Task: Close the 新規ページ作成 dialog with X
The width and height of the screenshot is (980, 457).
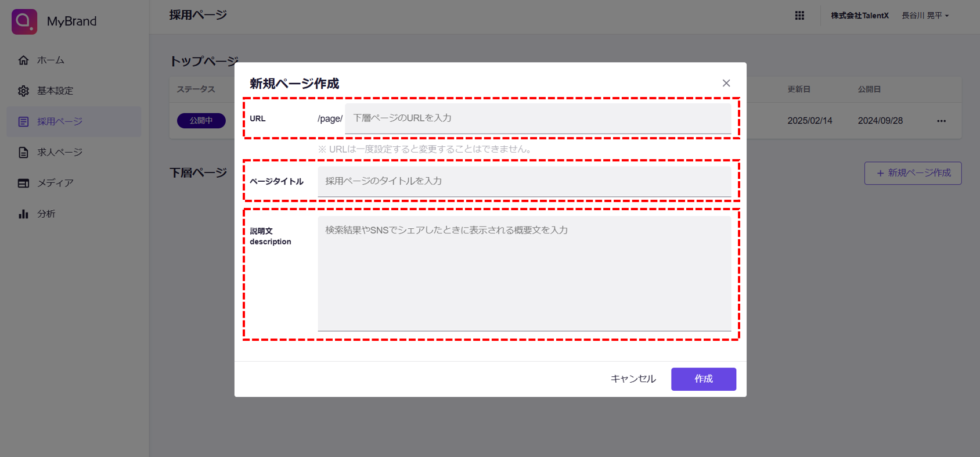Action: pyautogui.click(x=726, y=84)
